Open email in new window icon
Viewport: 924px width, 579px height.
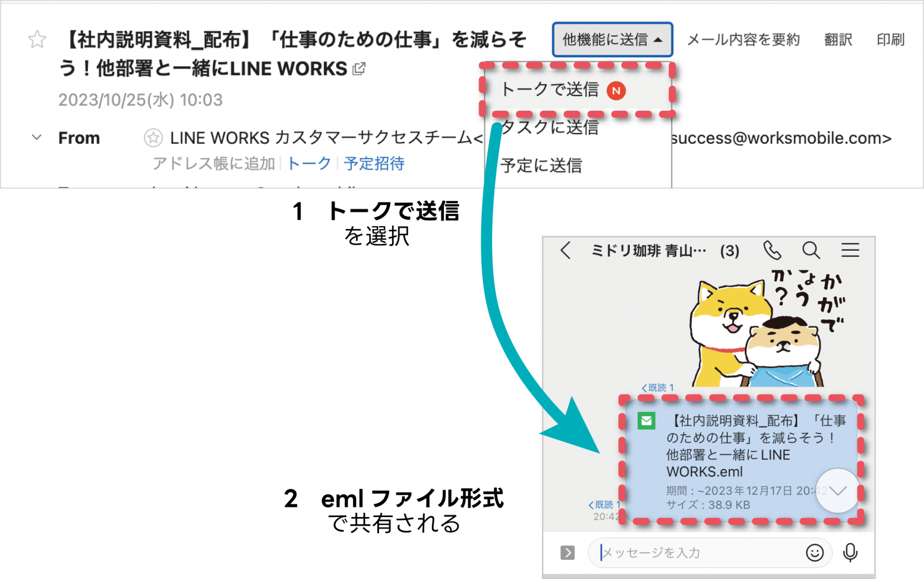click(359, 69)
